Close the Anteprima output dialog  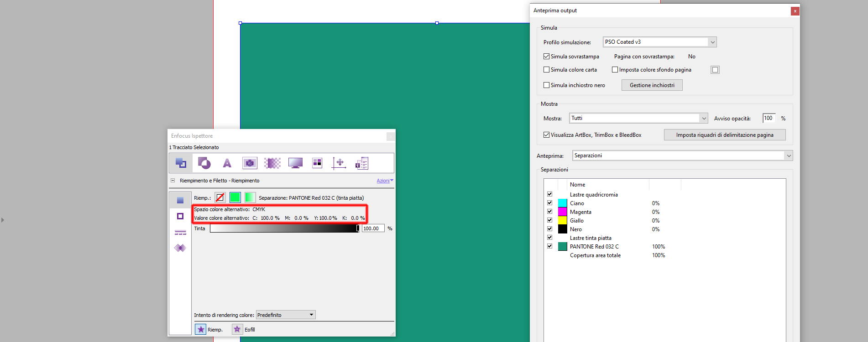[x=795, y=11]
